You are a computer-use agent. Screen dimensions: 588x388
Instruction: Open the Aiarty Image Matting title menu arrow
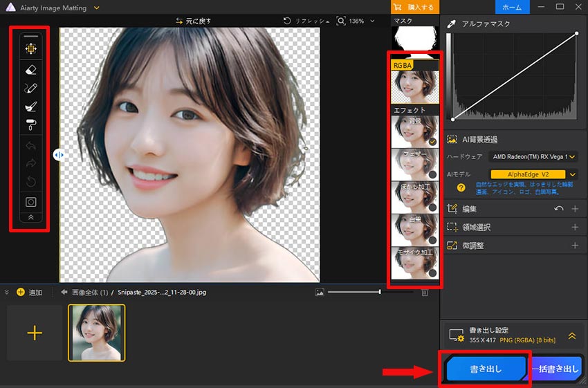[x=96, y=8]
